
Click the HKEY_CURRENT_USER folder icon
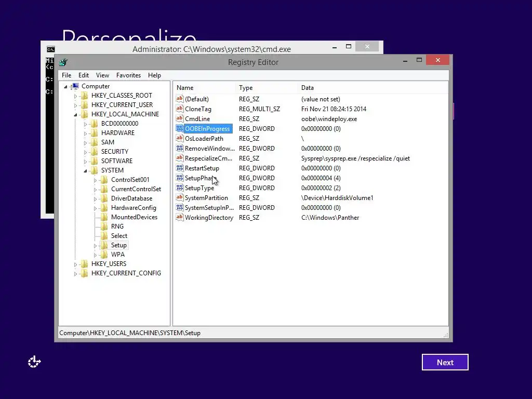pos(84,105)
